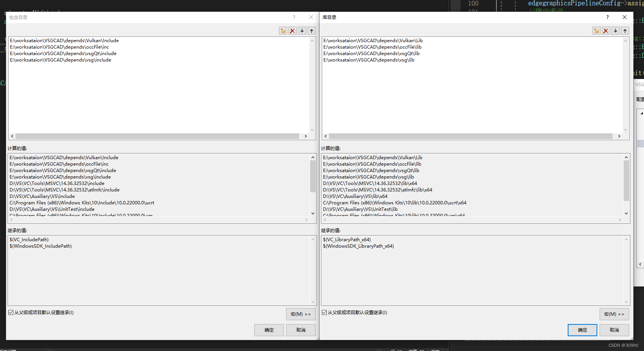Click UnitTest\include computed path
Image resolution: width=644 pixels, height=351 pixels.
[x=52, y=209]
